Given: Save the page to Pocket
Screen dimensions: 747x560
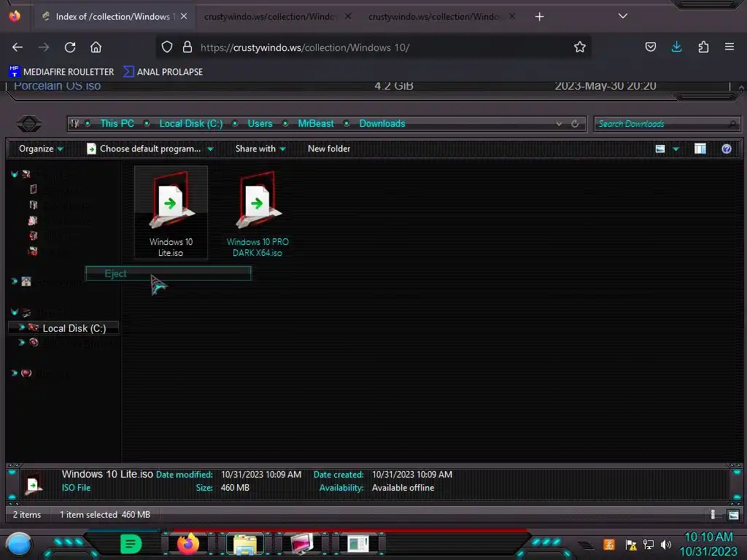Looking at the screenshot, I should (x=650, y=47).
